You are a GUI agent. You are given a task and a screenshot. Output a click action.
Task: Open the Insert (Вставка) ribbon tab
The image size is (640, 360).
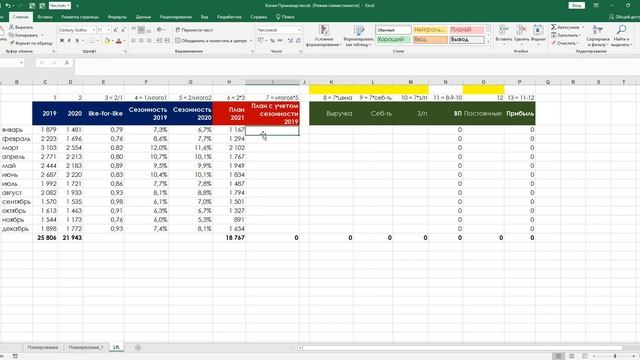tap(45, 17)
